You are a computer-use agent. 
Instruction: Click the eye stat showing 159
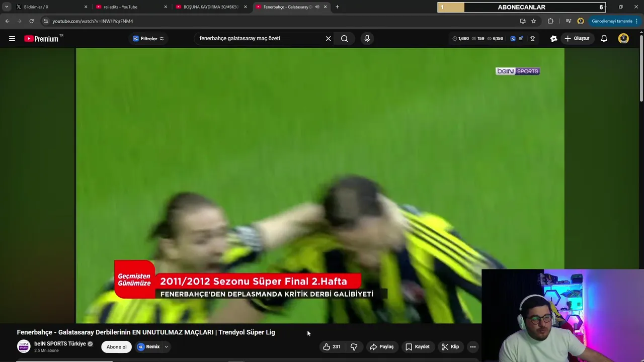tap(478, 39)
